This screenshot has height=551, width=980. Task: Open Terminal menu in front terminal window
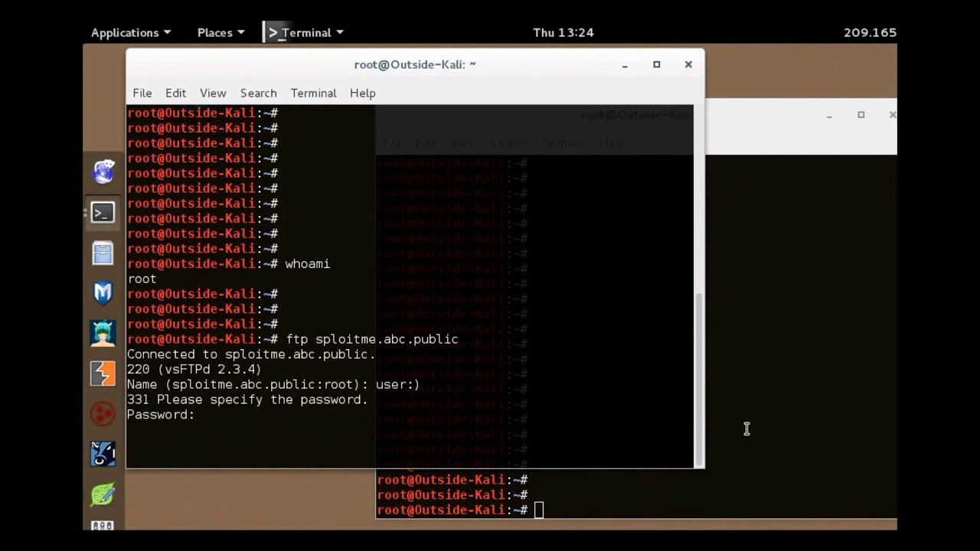pyautogui.click(x=313, y=93)
